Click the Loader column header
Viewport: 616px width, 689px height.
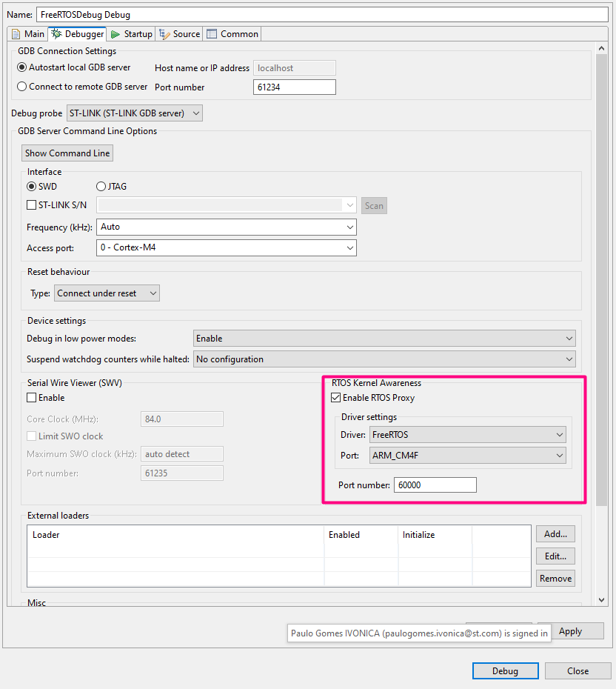[175, 535]
